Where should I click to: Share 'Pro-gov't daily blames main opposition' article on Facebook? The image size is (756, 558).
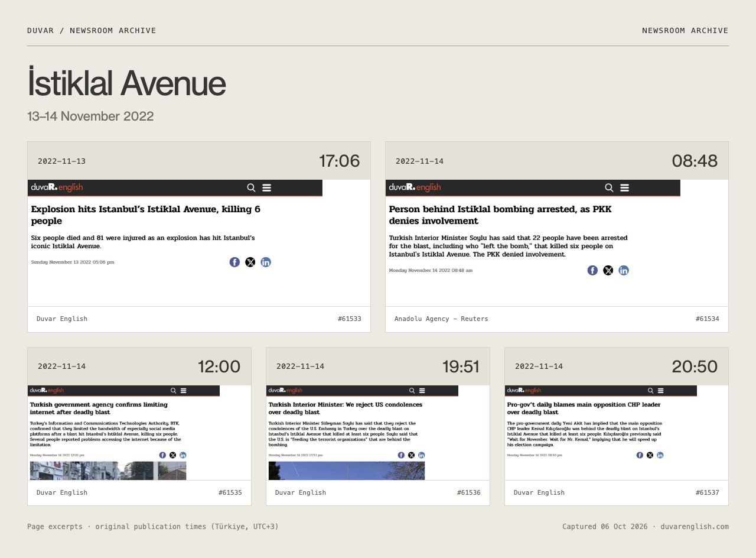(640, 455)
